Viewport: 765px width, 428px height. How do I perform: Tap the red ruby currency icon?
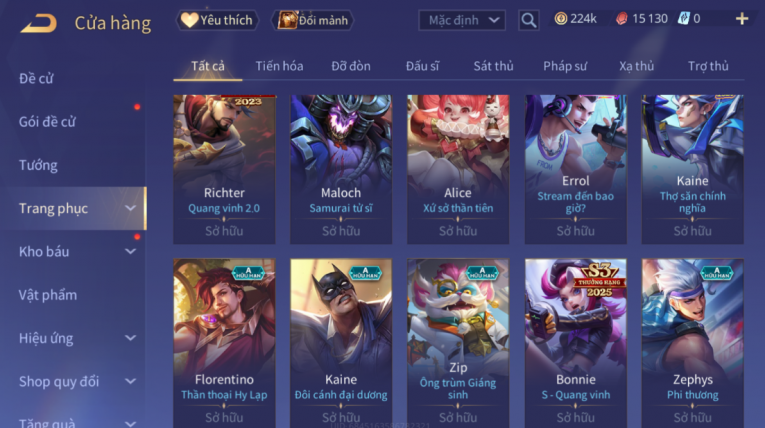coord(622,19)
